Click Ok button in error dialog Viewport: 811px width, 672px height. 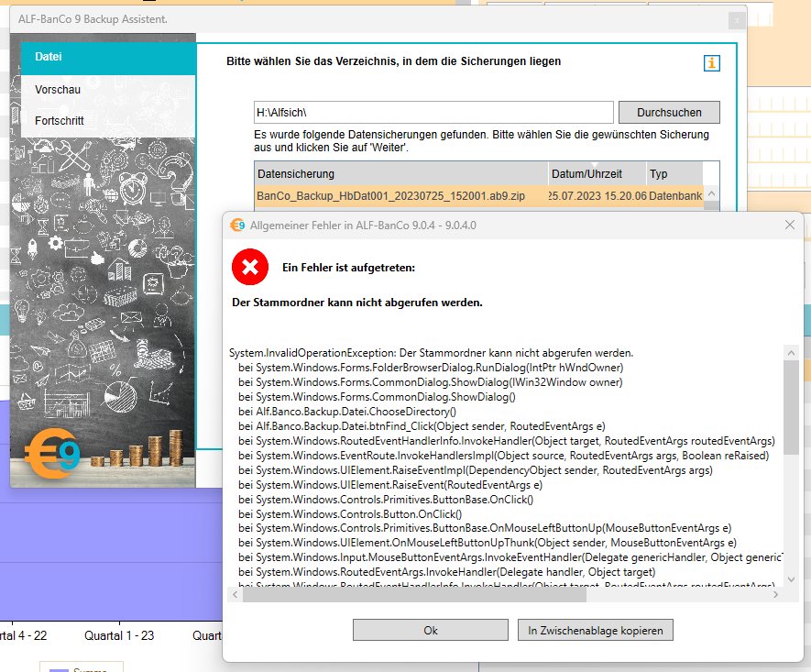tap(431, 630)
